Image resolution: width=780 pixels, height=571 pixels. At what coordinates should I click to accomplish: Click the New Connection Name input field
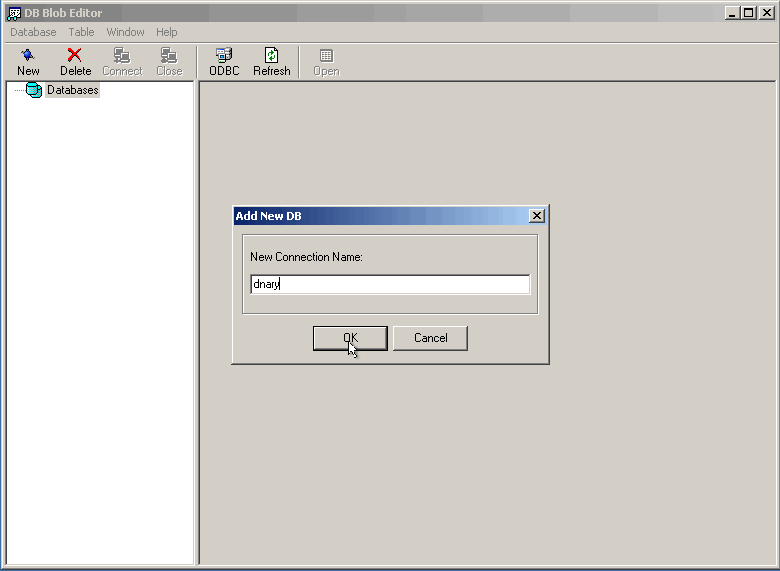[390, 284]
